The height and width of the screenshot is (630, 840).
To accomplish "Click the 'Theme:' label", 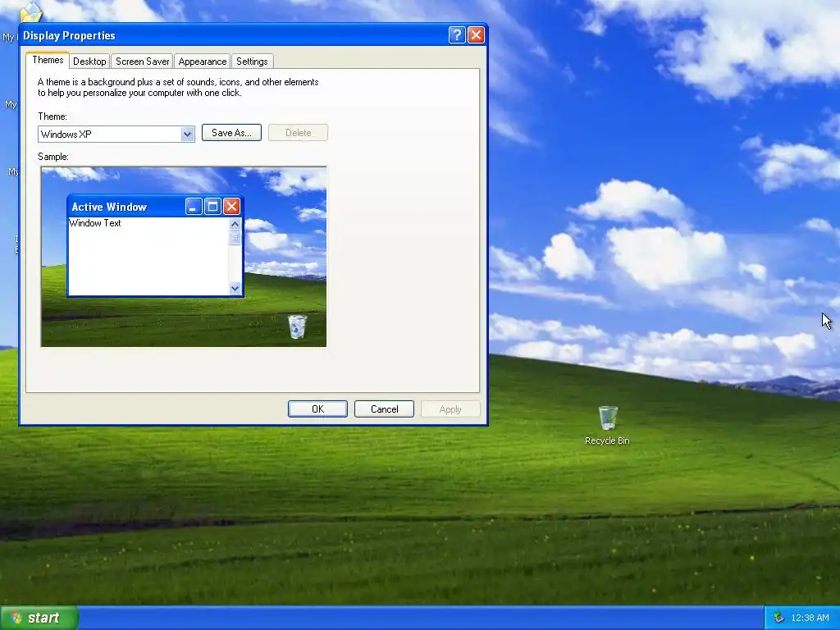I will [x=52, y=116].
